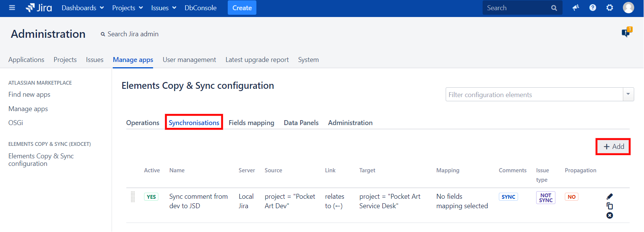Toggle the Issue type NOT SYNC badge
This screenshot has height=232, width=644.
pyautogui.click(x=546, y=198)
